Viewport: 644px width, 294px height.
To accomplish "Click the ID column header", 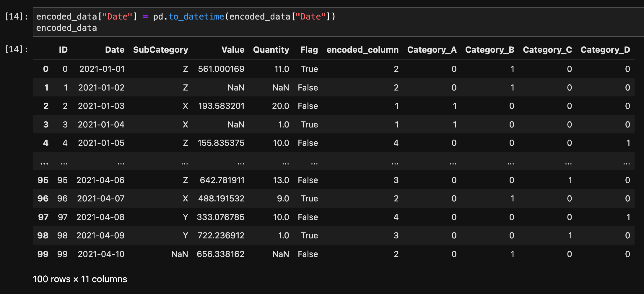I will click(63, 50).
